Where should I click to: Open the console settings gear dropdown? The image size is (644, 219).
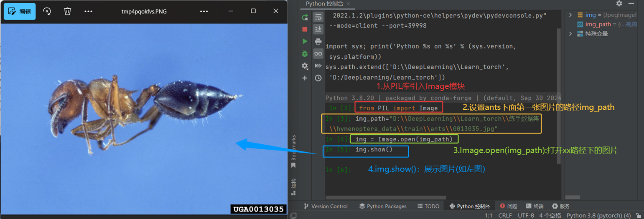click(305, 66)
